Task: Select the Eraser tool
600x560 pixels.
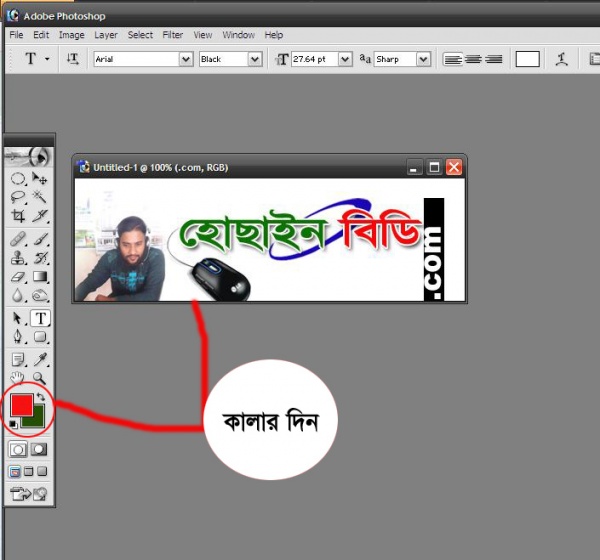Action: pyautogui.click(x=18, y=277)
